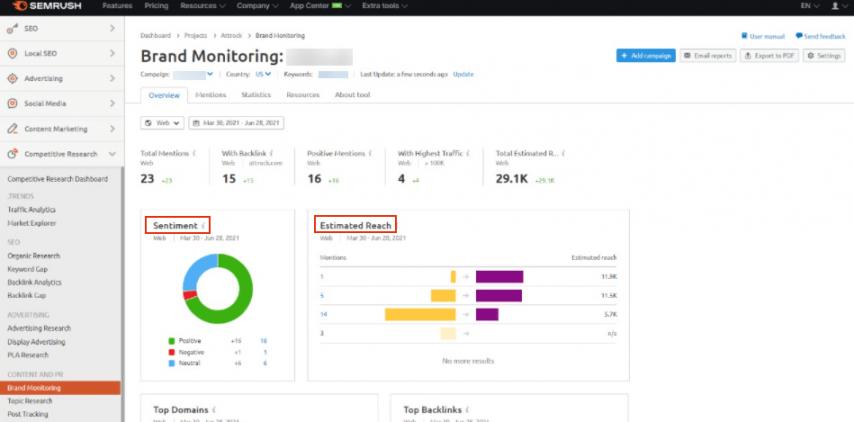854x422 pixels.
Task: Click the info icon beside Total Mentions
Action: 194,154
